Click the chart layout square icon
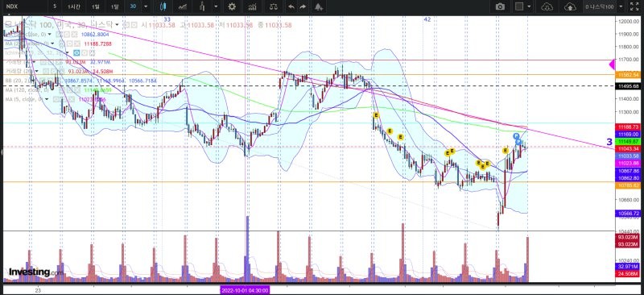 coord(519,6)
